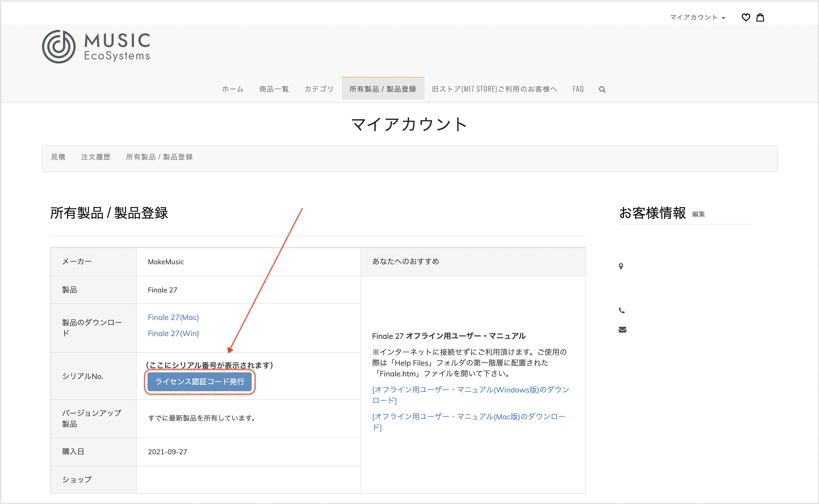Click the 所有製品 / 製品登録 section heading
819x504 pixels.
tap(109, 213)
